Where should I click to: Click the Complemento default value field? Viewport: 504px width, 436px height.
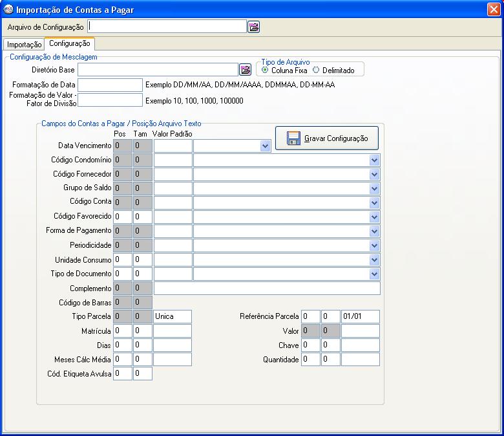point(267,289)
